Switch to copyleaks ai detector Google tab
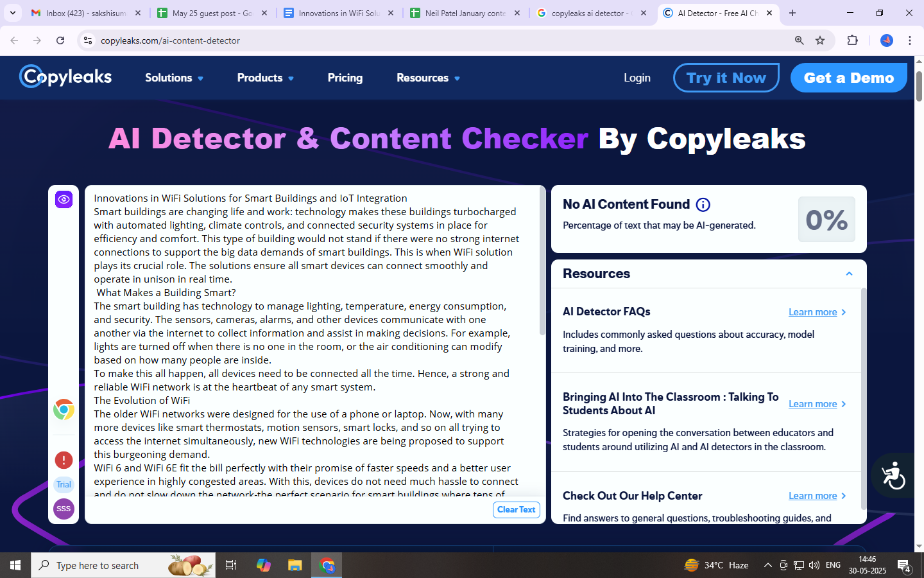 (592, 13)
